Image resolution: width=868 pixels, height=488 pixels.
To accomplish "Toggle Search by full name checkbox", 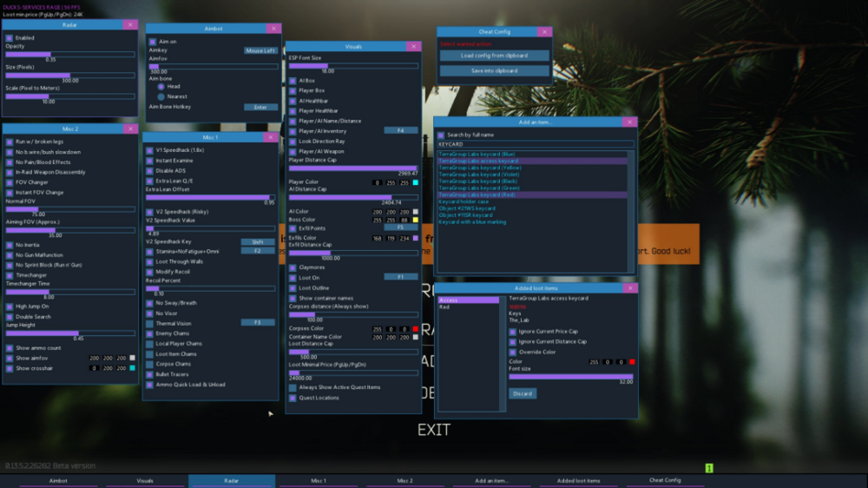I will pyautogui.click(x=441, y=135).
